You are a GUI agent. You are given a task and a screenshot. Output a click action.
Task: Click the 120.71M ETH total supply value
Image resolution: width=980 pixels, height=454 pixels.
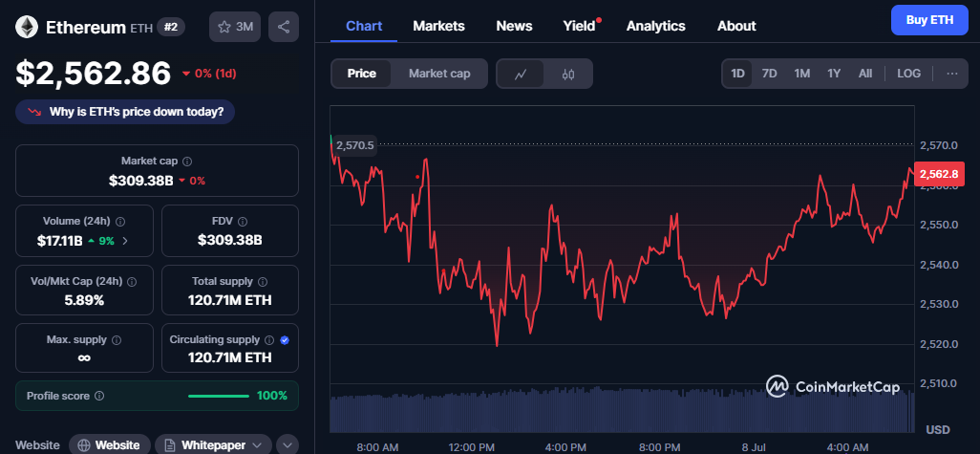230,300
